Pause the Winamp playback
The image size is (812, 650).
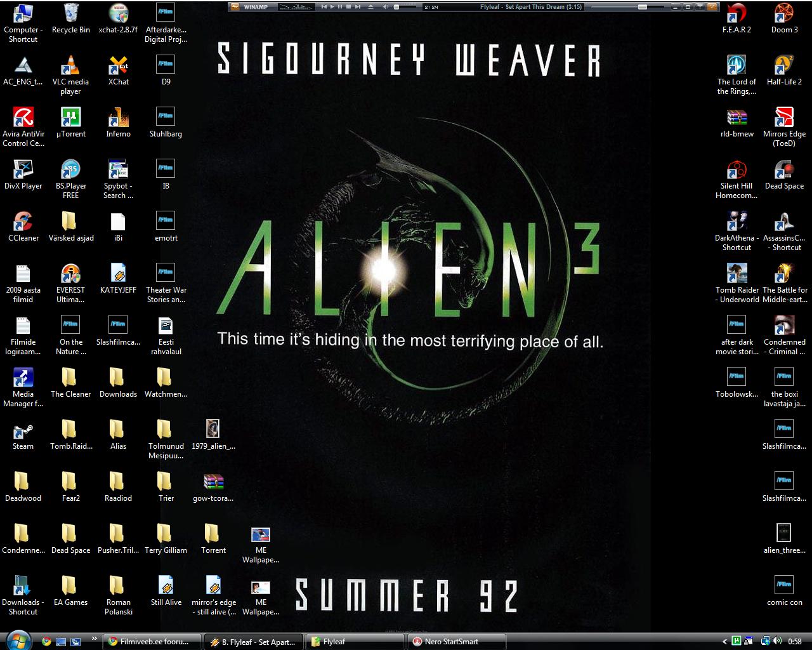[x=341, y=7]
